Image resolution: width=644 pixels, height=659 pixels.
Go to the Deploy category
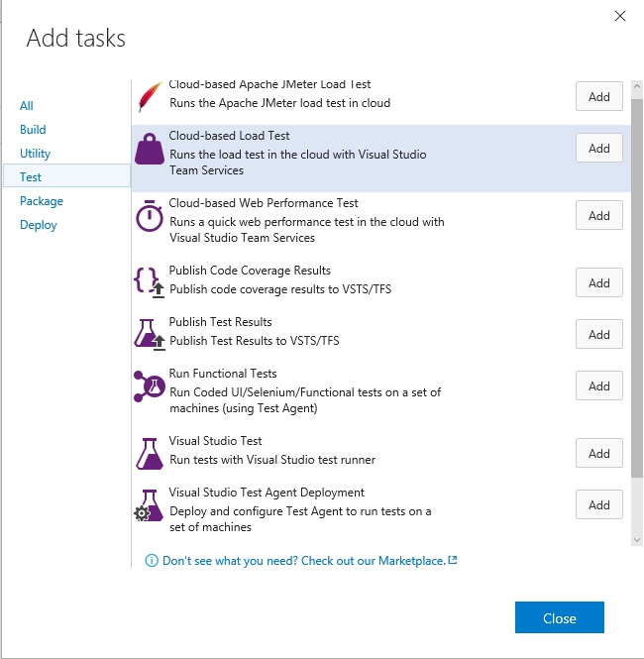pos(39,225)
